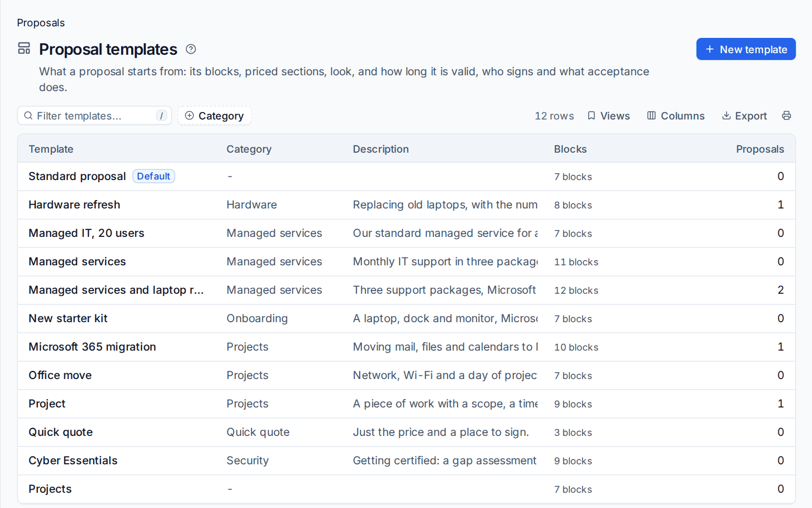Focus the Filter templates search field
The width and height of the screenshot is (812, 508).
pos(95,116)
